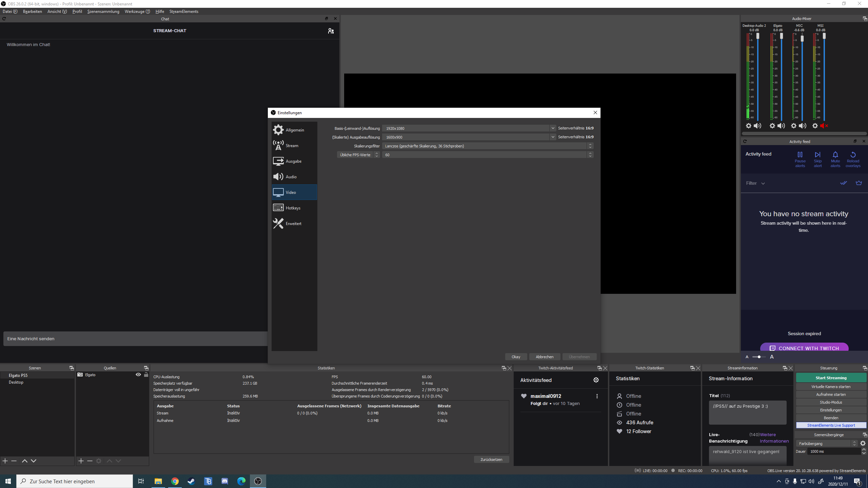Open the Basis-(Leinwand-)Auflösung dropdown
Viewport: 868px width, 488px height.
(x=553, y=128)
